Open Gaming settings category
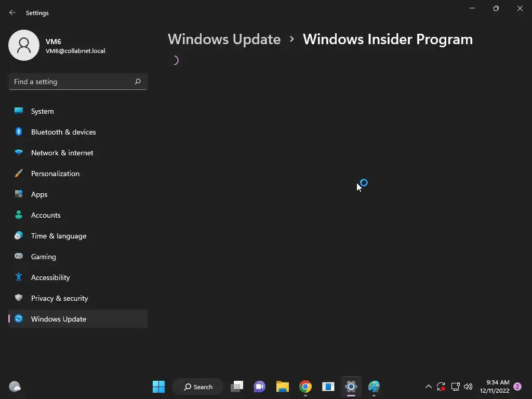This screenshot has height=399, width=532. (78, 257)
